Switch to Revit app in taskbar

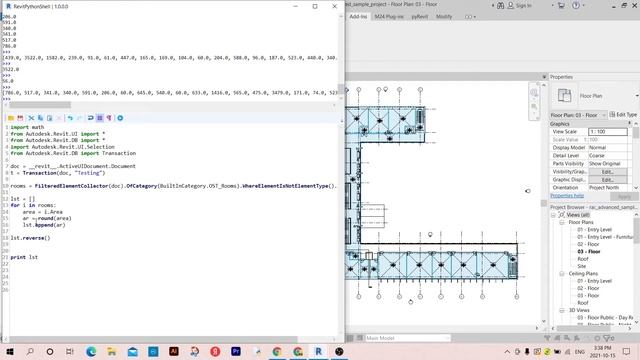(318, 352)
